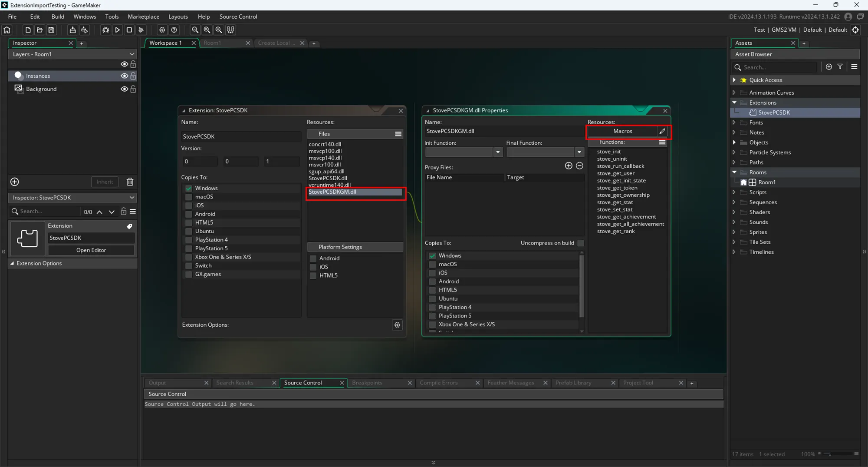Screen dimensions: 868x467
Task: Open the Files hamburger menu in Resources
Action: pyautogui.click(x=398, y=134)
